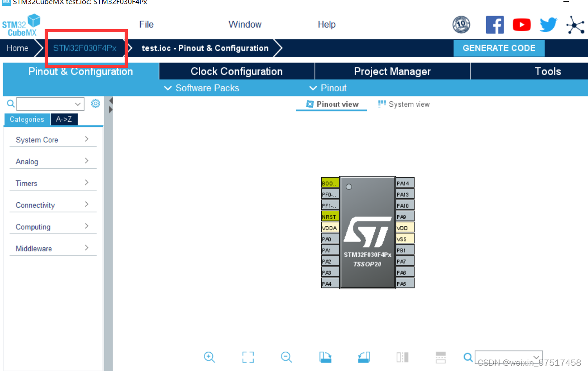Open the YouTube icon link
Viewport: 588px width, 371px height.
521,25
